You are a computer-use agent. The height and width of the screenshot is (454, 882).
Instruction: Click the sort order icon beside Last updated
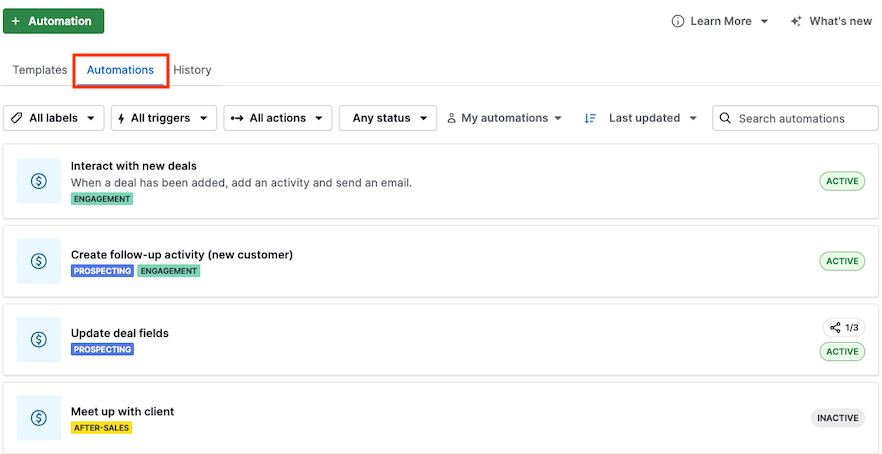[x=590, y=118]
